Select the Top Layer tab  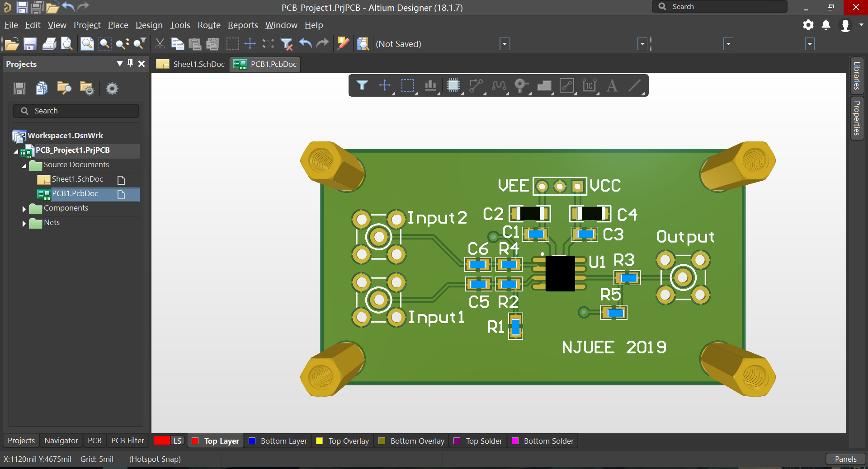point(216,441)
